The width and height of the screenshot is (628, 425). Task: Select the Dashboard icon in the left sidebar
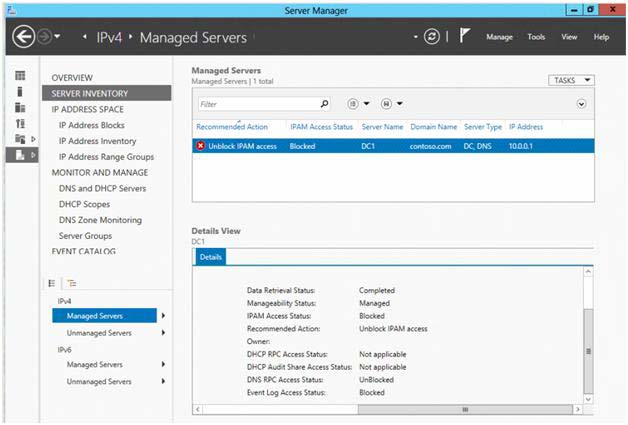tap(20, 75)
